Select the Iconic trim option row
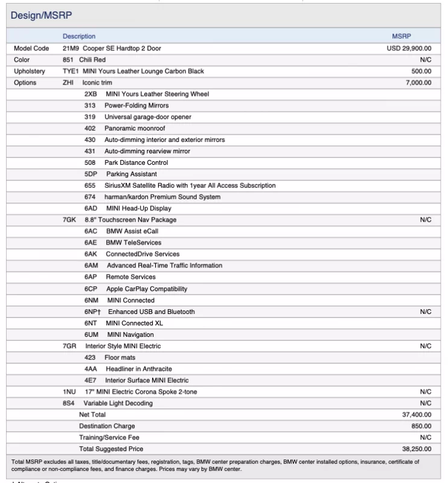 pyautogui.click(x=97, y=83)
